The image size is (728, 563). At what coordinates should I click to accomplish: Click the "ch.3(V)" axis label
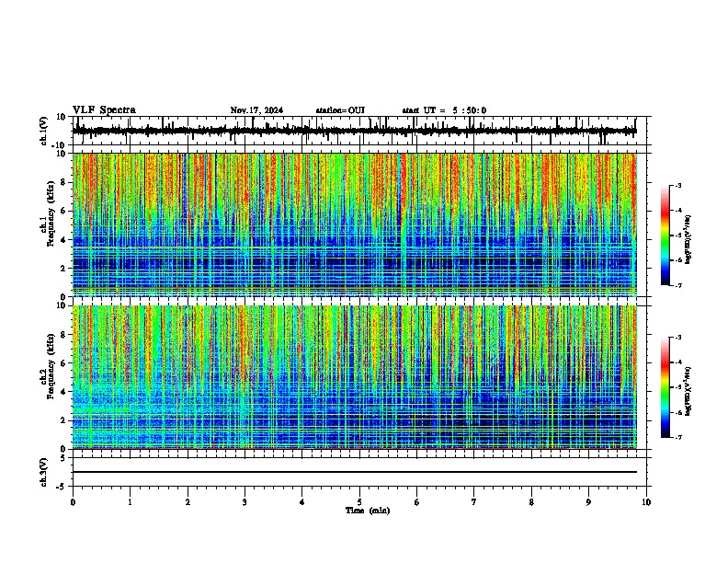click(44, 472)
